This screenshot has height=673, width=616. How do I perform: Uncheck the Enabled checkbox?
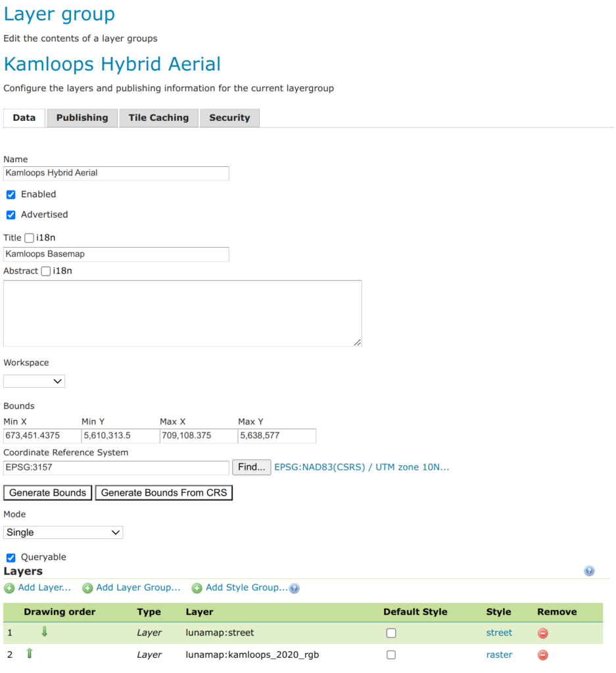click(11, 195)
